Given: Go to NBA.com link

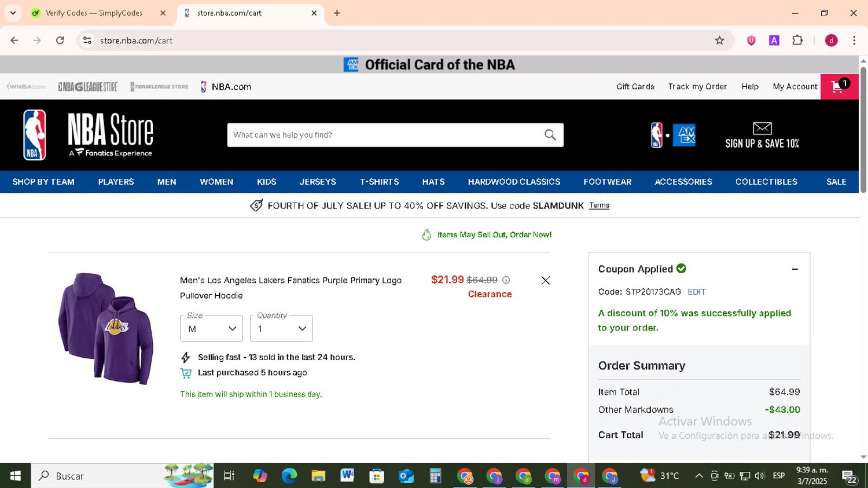Looking at the screenshot, I should [226, 87].
